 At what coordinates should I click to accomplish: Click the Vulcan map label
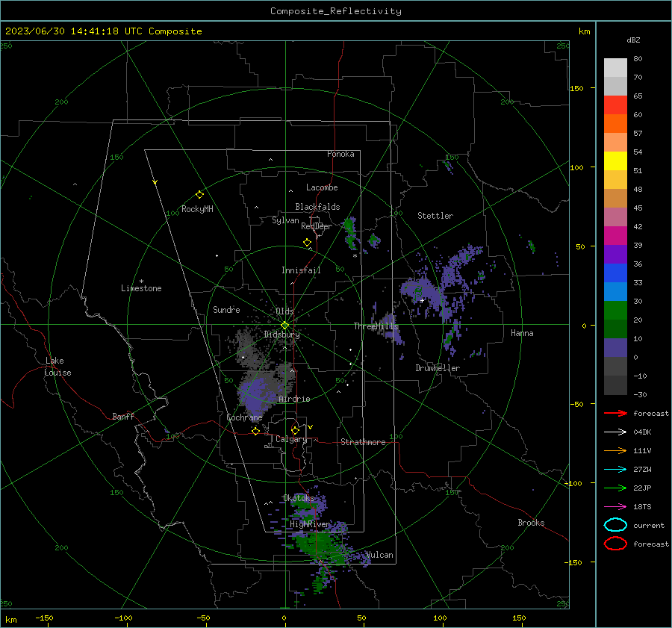pyautogui.click(x=379, y=555)
